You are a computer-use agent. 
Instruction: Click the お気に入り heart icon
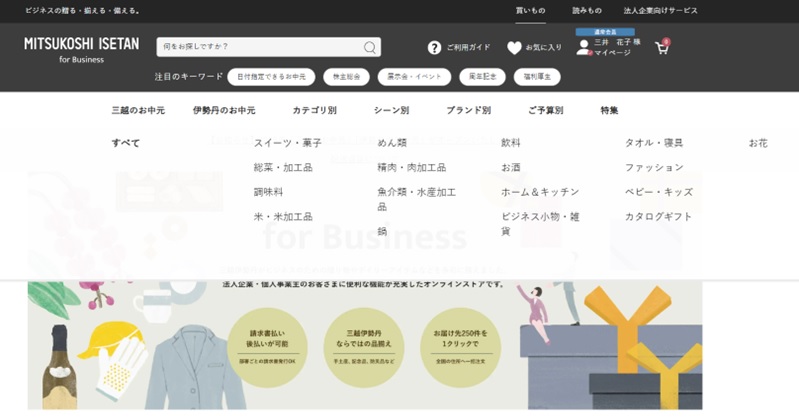pyautogui.click(x=514, y=47)
